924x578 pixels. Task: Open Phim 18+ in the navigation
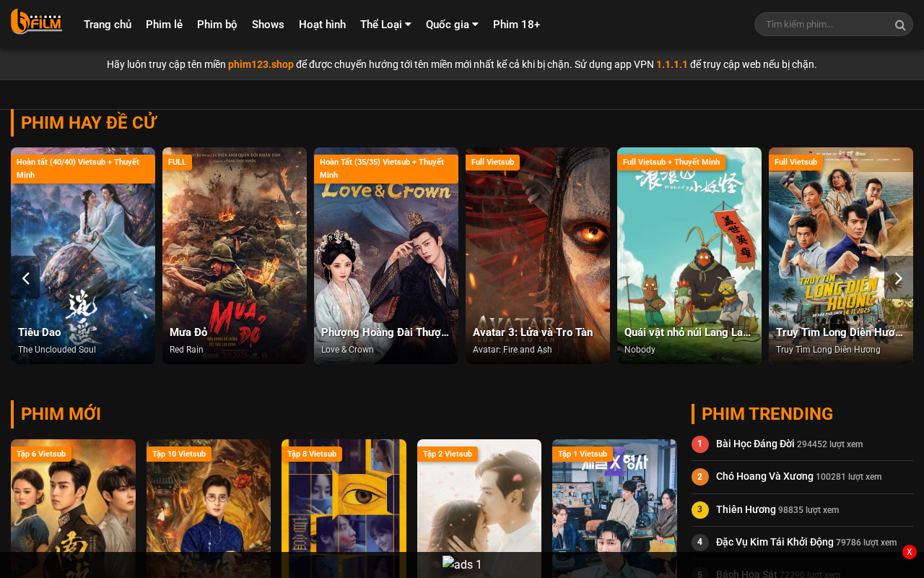[x=517, y=25]
